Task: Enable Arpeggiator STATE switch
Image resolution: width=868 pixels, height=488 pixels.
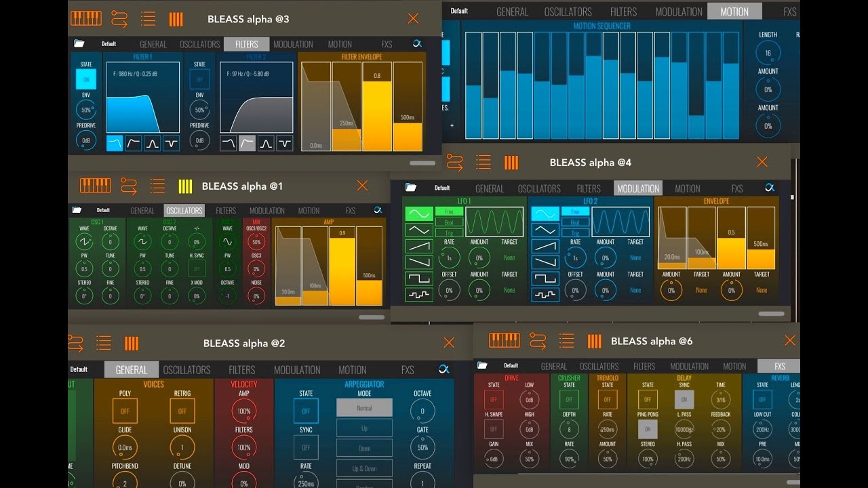Action: pos(306,411)
